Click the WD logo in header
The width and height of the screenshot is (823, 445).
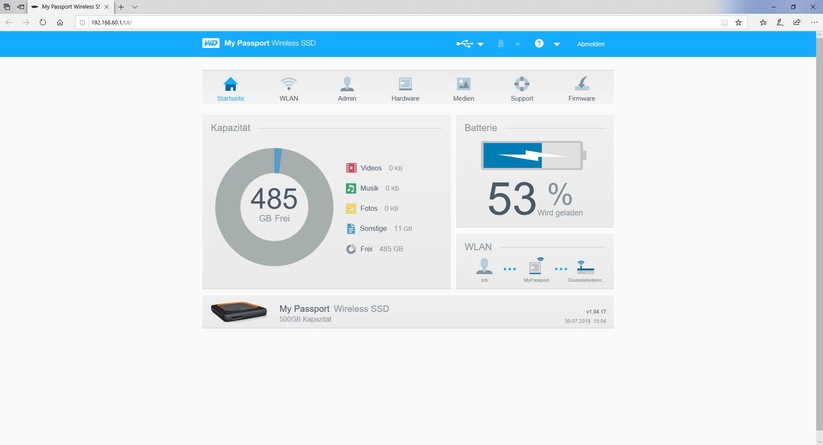(210, 44)
